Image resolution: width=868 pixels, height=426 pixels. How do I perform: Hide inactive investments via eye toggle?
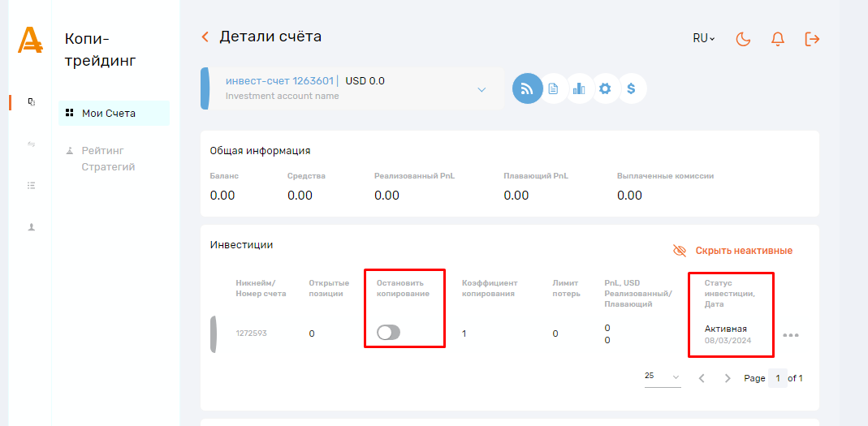pyautogui.click(x=732, y=251)
